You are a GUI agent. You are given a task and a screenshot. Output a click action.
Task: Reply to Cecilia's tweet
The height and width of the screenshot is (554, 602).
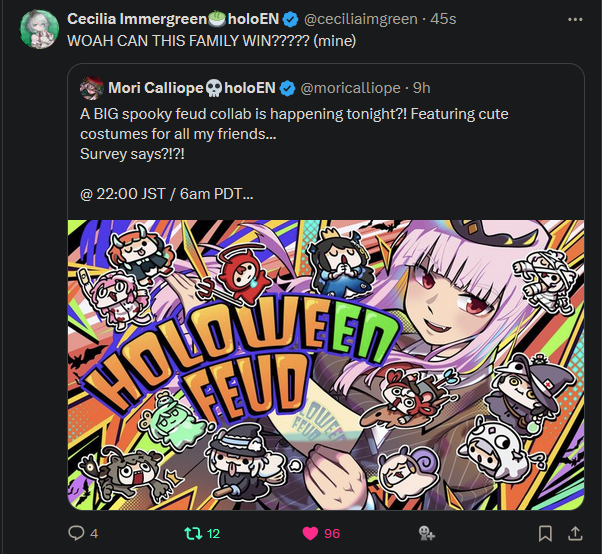[75, 533]
